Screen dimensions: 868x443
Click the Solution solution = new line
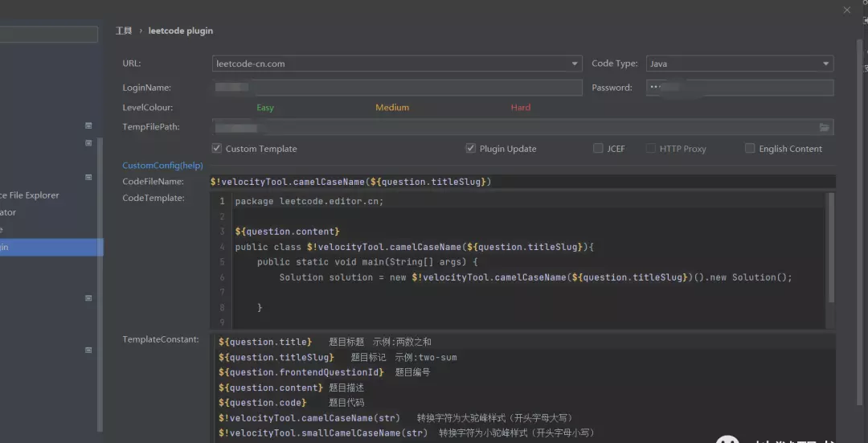coord(536,277)
